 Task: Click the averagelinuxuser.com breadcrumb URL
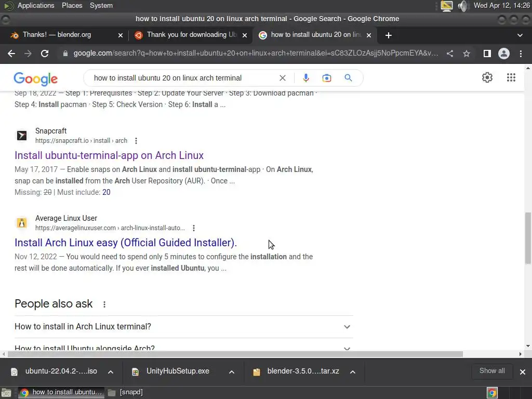[x=110, y=228]
